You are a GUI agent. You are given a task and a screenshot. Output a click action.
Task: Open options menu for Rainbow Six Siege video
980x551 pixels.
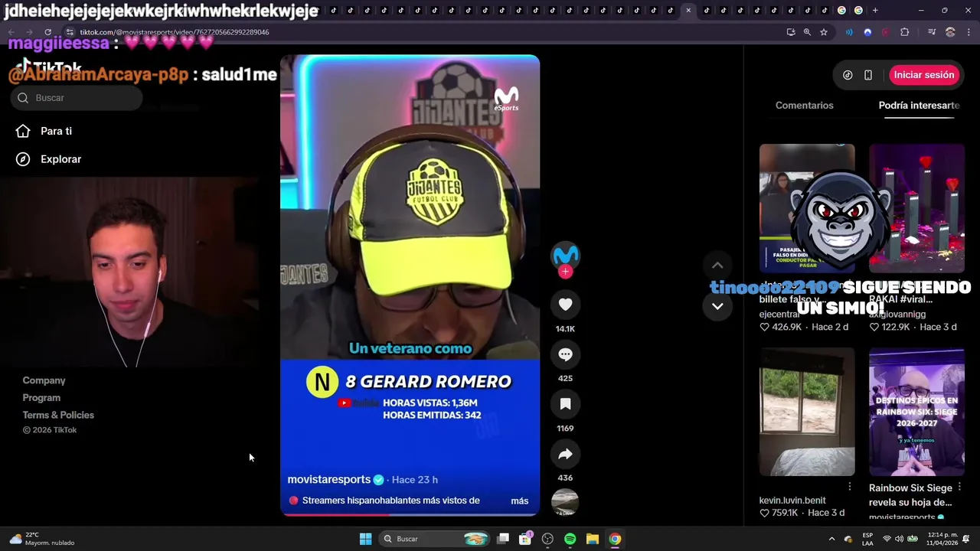click(x=959, y=487)
